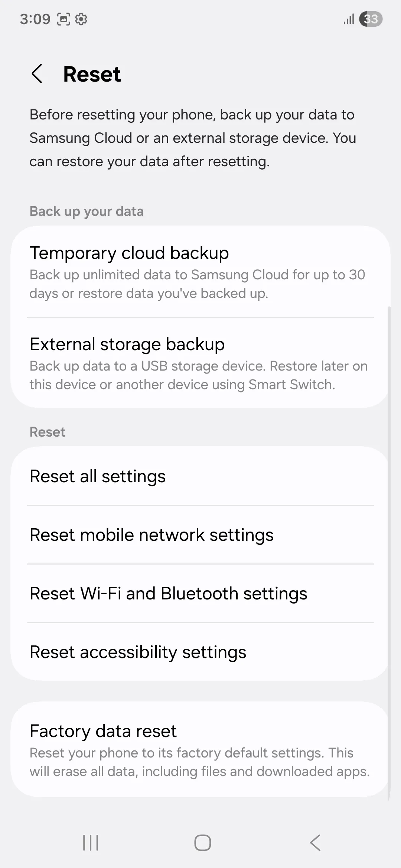This screenshot has width=401, height=868.
Task: Open External storage backup
Action: tap(200, 363)
